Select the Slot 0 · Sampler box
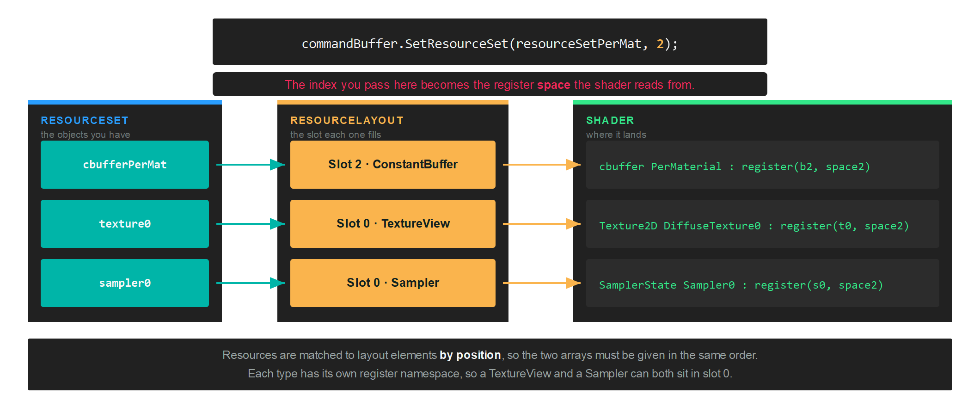Image resolution: width=980 pixels, height=407 pixels. (393, 283)
